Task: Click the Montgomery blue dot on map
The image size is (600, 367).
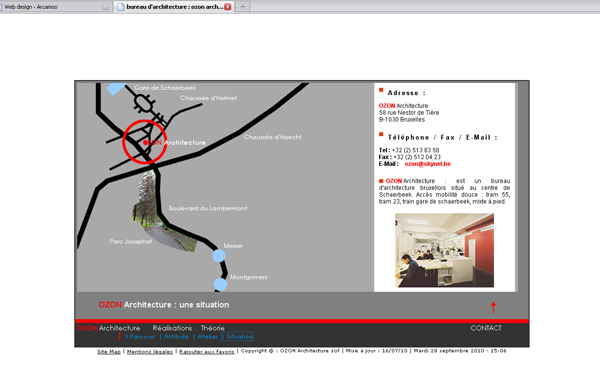Action: point(220,284)
